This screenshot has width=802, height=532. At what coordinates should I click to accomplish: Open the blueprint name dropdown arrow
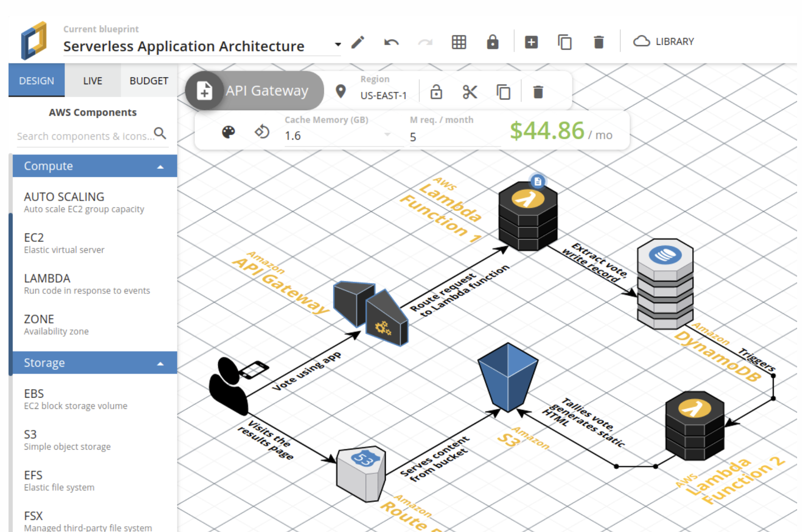(x=338, y=44)
